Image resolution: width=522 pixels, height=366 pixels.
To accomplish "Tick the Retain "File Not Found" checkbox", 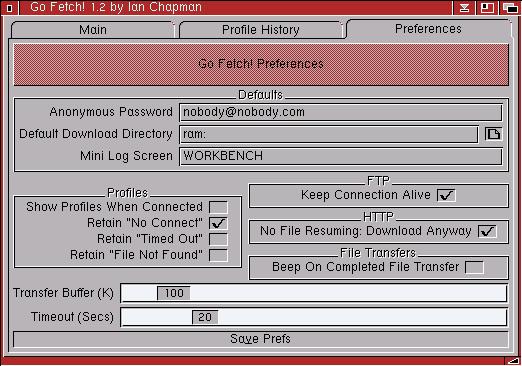I will click(x=218, y=255).
